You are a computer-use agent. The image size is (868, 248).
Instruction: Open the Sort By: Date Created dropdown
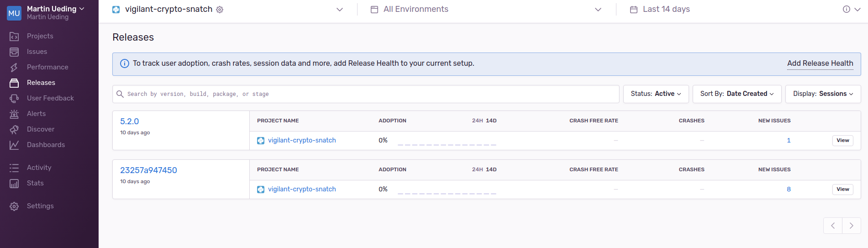click(x=736, y=94)
